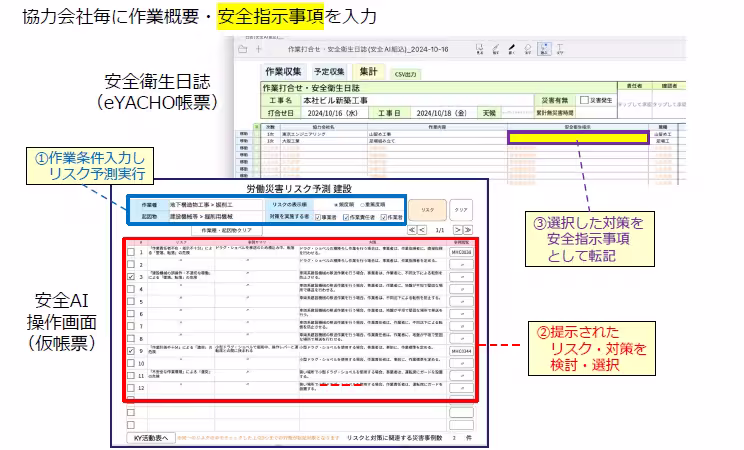
Task: Check the box for risk row 1
Action: pyautogui.click(x=131, y=252)
